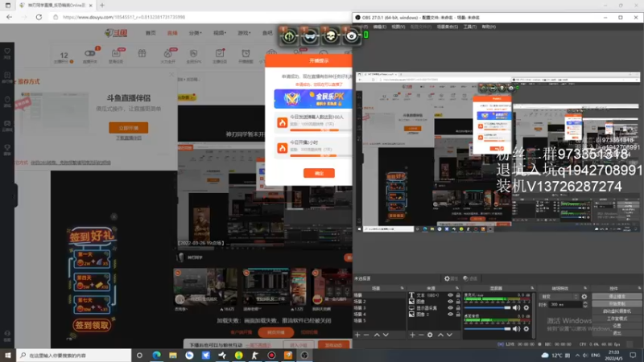Move selected scene up in OBS
The width and height of the screenshot is (644, 362).
click(377, 335)
